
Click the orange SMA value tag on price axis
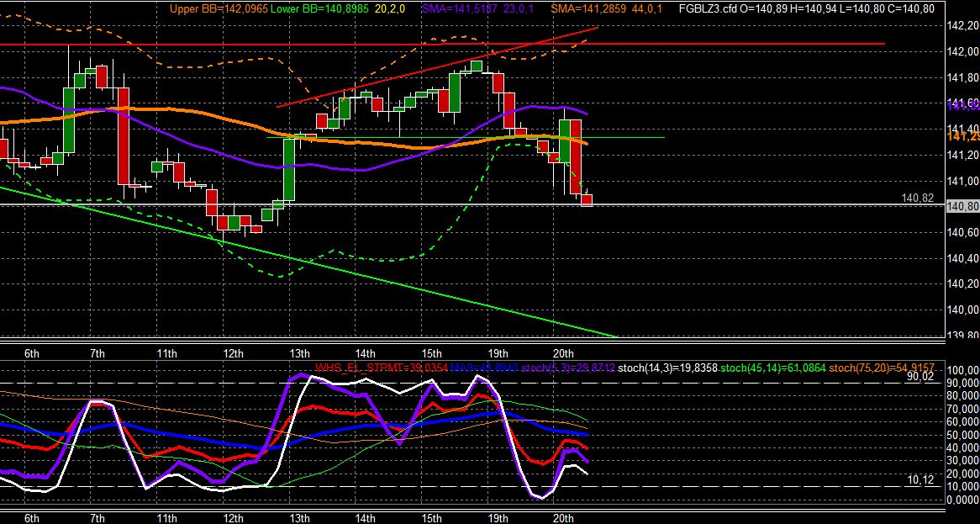pos(963,136)
